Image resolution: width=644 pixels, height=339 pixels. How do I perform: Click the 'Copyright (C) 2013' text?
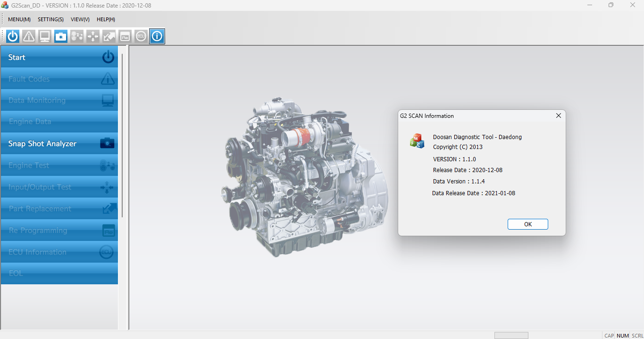click(x=458, y=147)
